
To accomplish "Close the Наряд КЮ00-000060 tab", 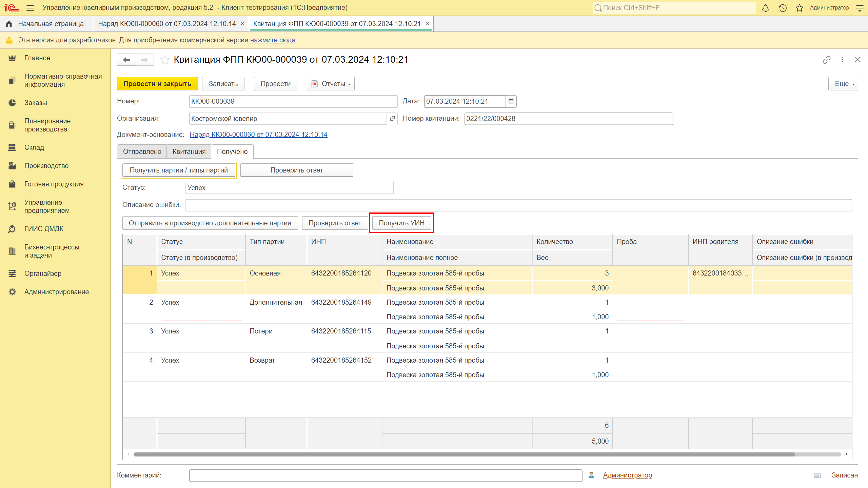I will (242, 24).
